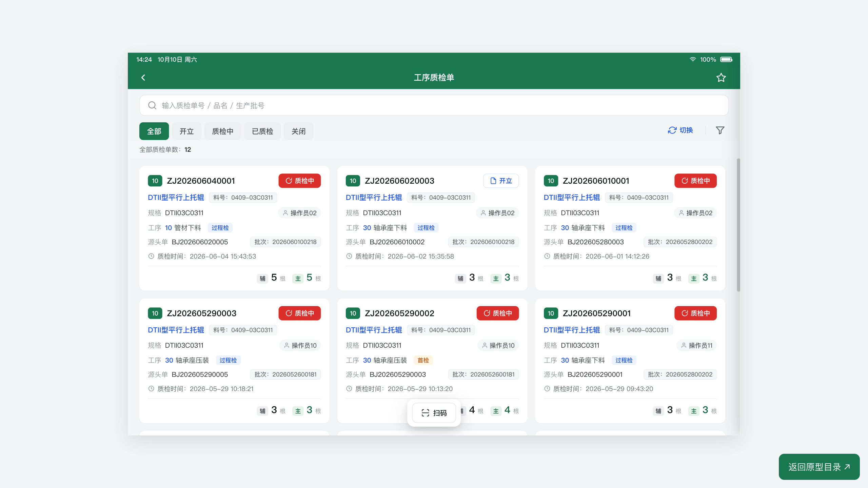Tap the 扫码 scan button
The height and width of the screenshot is (488, 868).
click(x=434, y=413)
